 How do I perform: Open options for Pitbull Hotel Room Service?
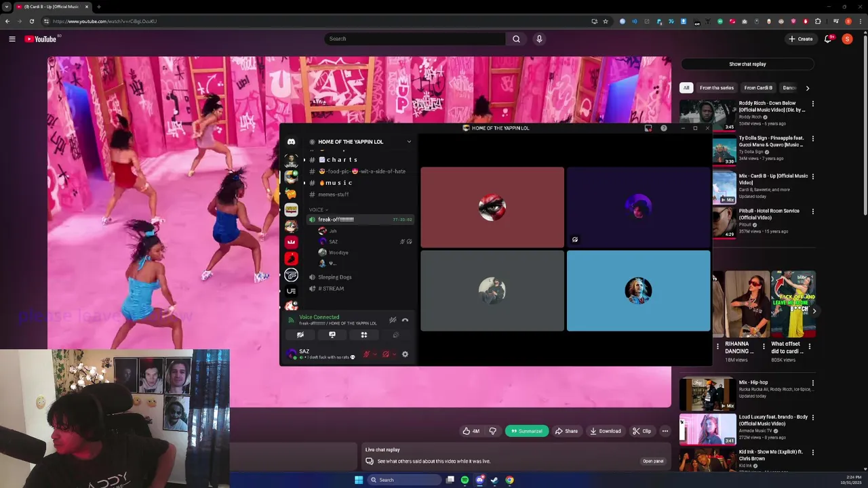click(x=812, y=211)
